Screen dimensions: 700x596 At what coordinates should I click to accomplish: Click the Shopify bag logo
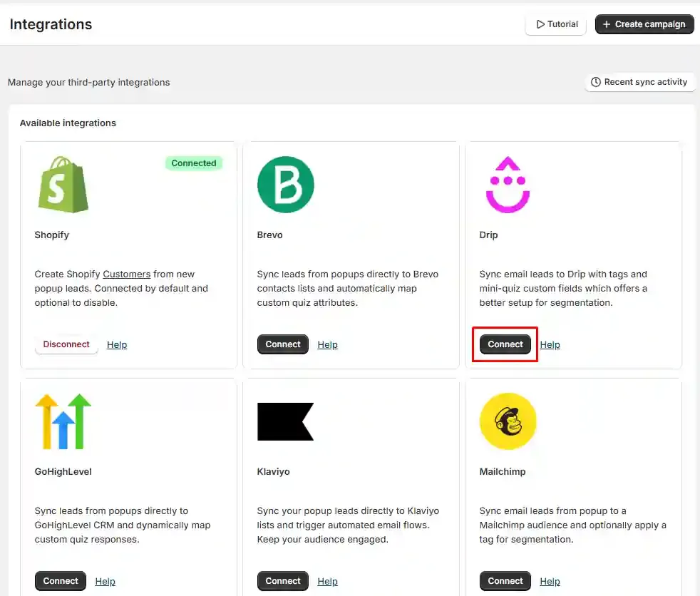[x=63, y=185]
